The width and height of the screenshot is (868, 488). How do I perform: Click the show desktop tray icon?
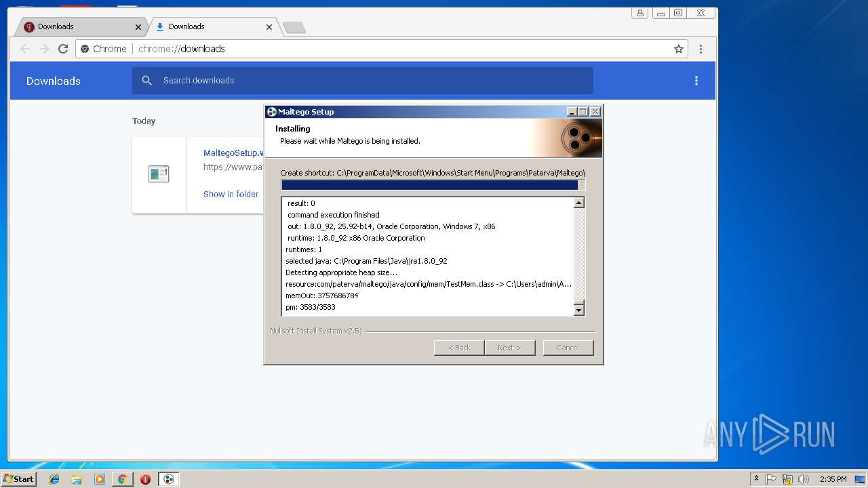861,479
